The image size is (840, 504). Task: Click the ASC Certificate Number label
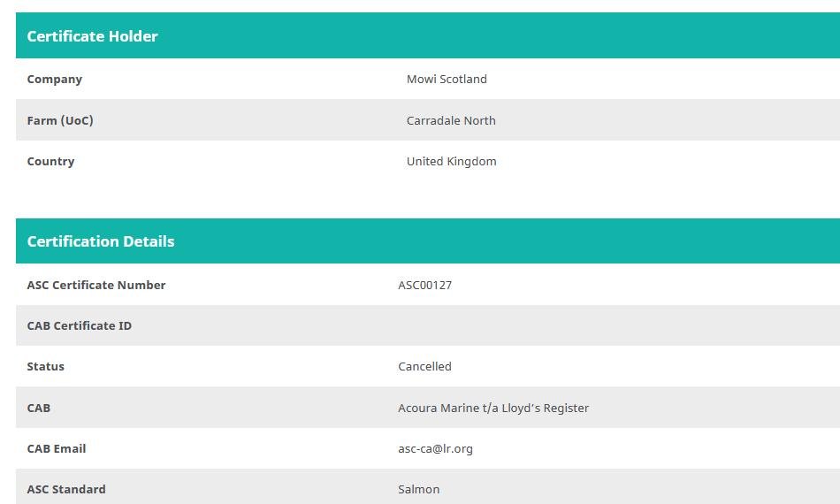pyautogui.click(x=95, y=285)
